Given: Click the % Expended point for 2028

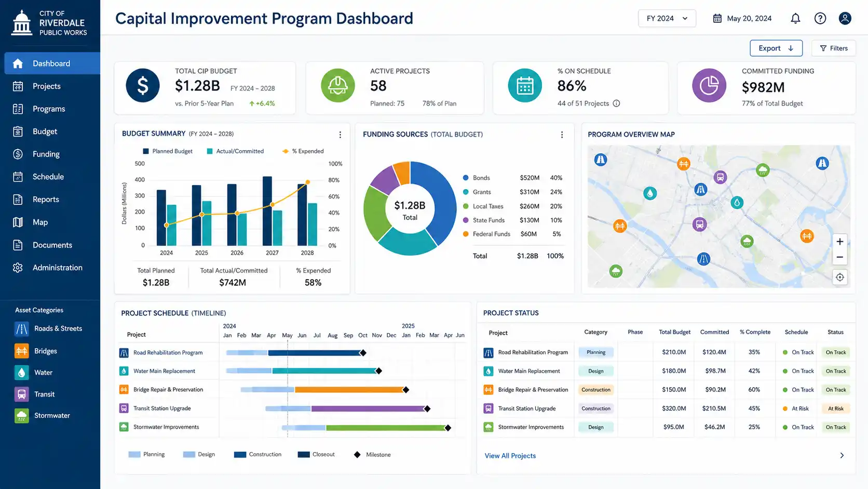Looking at the screenshot, I should [x=307, y=182].
